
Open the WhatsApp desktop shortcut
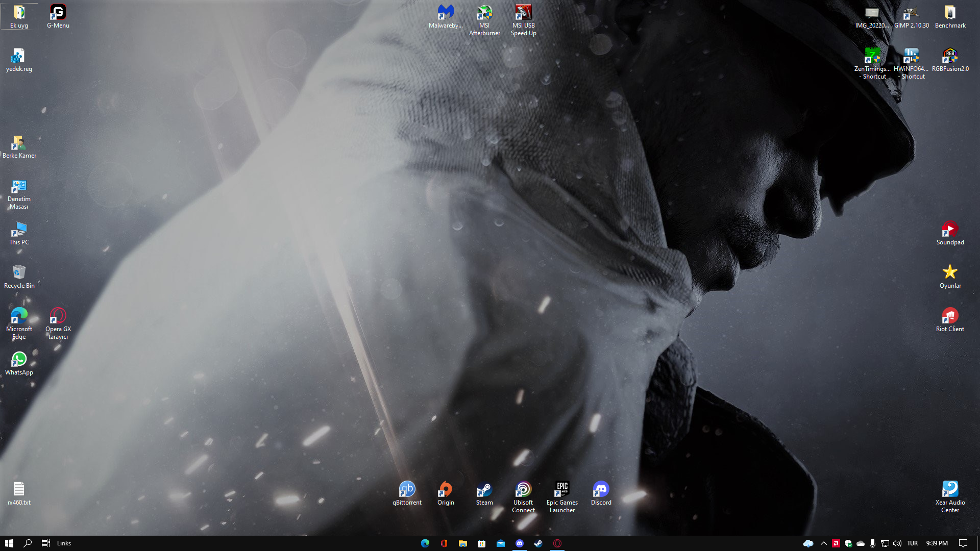pos(19,363)
